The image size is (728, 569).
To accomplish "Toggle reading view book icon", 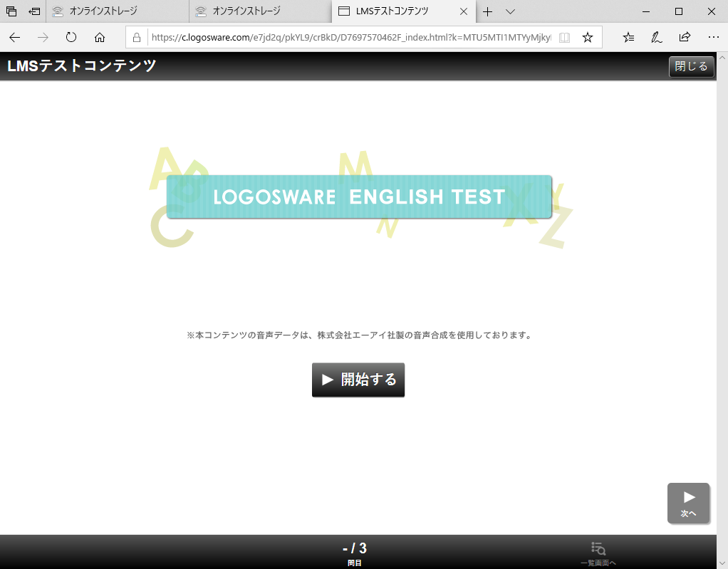I will [x=564, y=37].
